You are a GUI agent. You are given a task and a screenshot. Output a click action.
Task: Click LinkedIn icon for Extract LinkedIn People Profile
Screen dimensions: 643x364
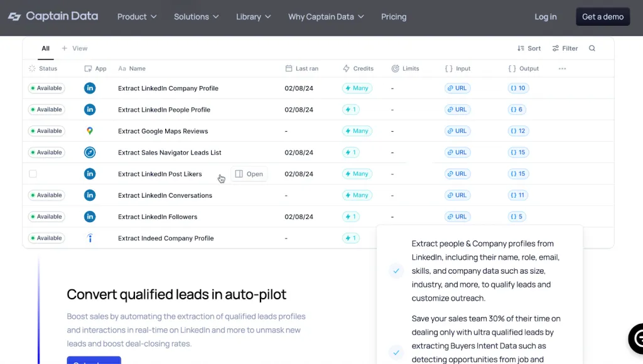point(90,109)
